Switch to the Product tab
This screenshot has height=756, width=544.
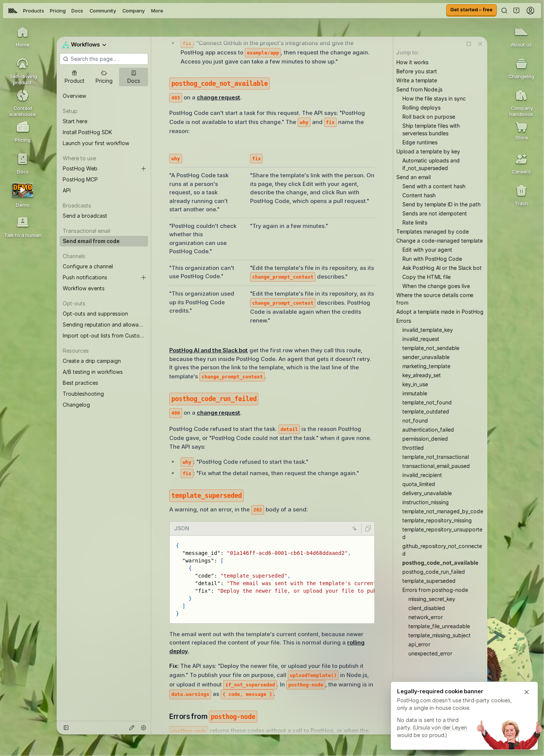[x=74, y=77]
